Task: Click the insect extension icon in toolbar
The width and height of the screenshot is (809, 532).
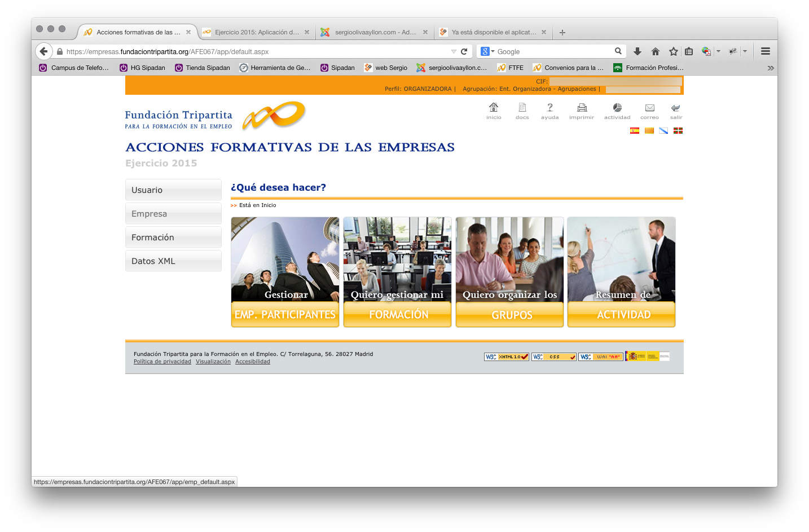Action: point(733,51)
